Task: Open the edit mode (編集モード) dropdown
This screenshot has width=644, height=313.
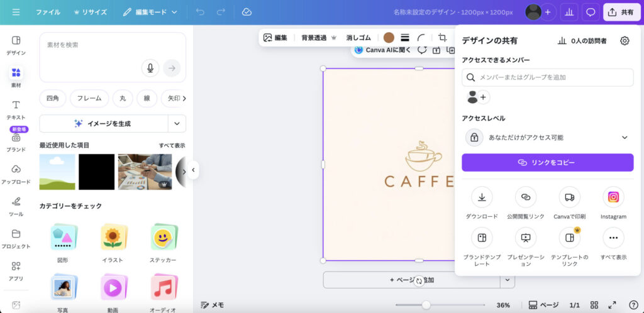Action: click(x=150, y=12)
